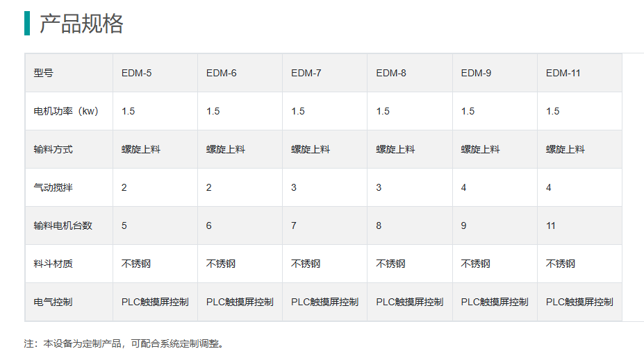
Task: Select the EDM-6 model cell
Action: 222,73
